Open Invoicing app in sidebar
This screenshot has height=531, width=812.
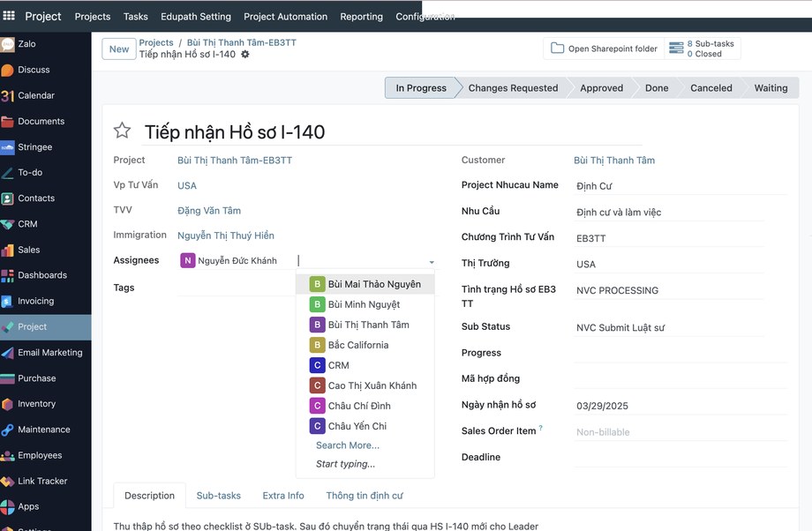coord(46,301)
